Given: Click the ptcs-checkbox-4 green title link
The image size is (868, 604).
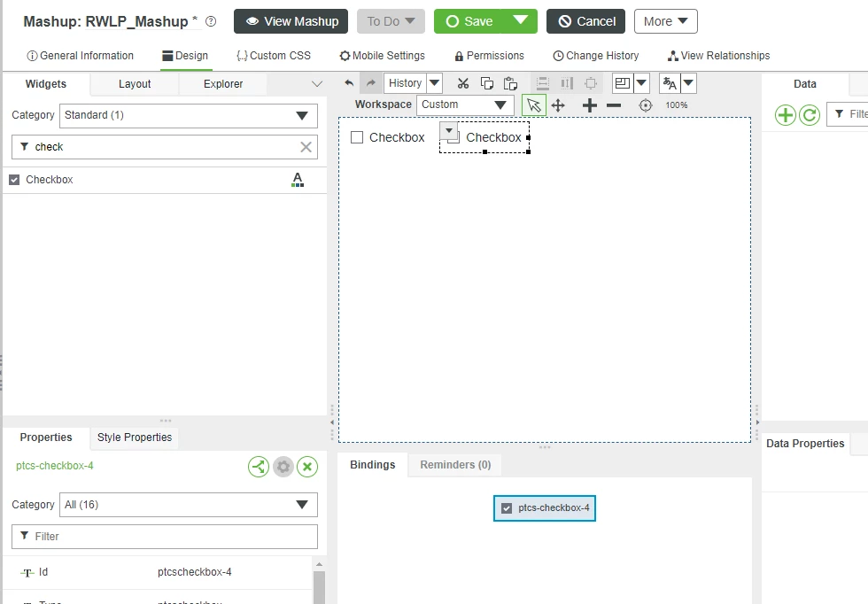Looking at the screenshot, I should tap(55, 466).
